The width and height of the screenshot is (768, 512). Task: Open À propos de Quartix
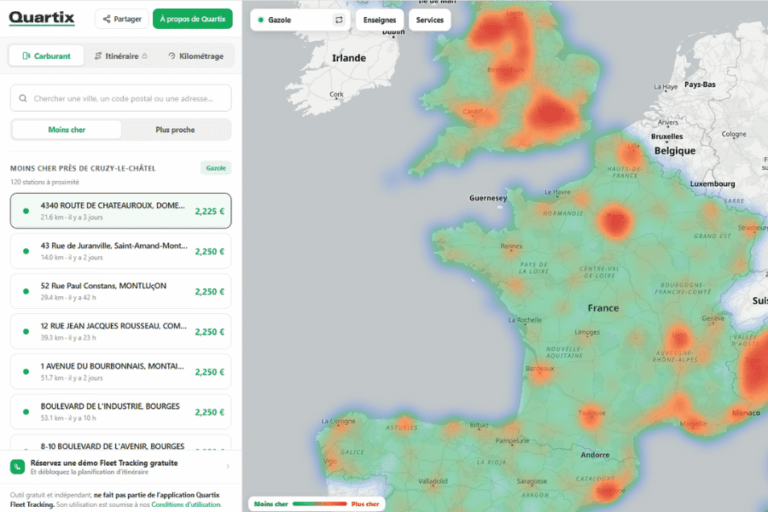[192, 19]
